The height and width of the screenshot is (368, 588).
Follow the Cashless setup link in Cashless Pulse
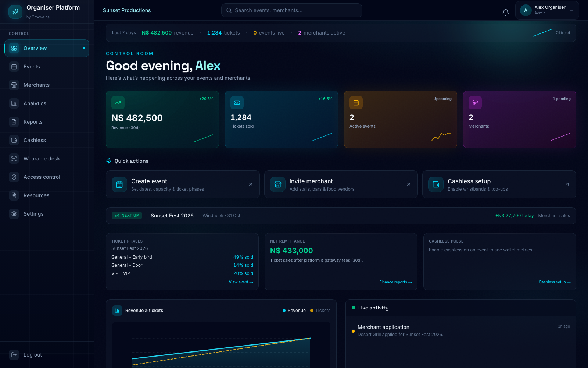coord(555,282)
